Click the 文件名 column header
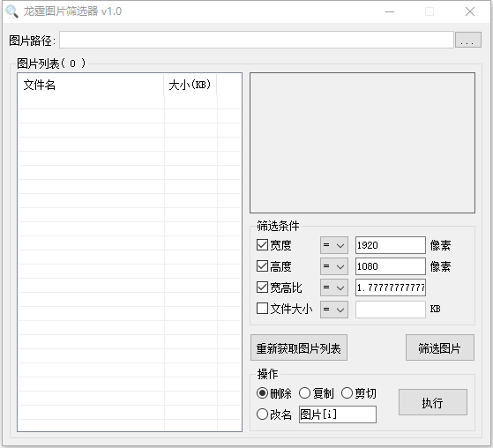 91,85
